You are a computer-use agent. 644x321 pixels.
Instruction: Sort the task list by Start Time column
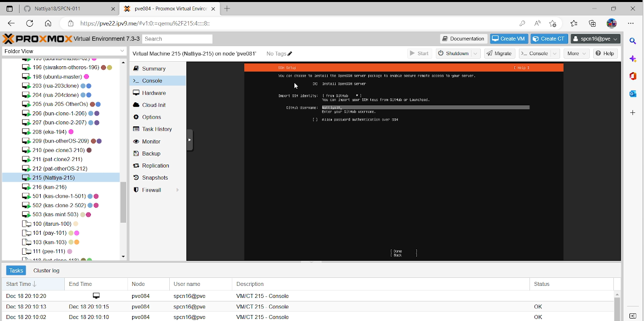tap(33, 284)
